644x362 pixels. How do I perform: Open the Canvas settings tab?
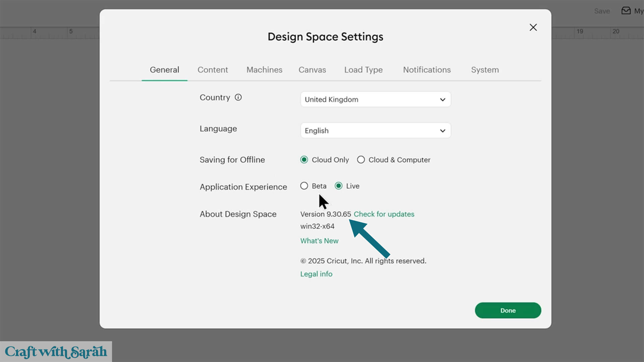click(x=312, y=70)
